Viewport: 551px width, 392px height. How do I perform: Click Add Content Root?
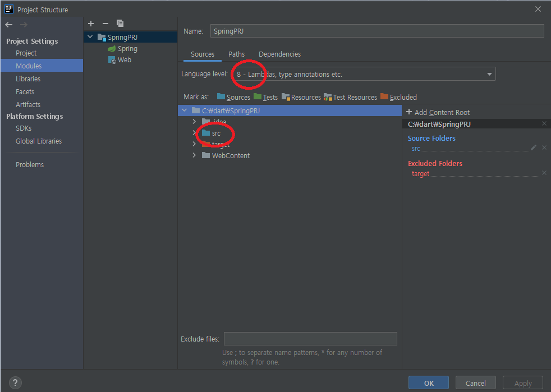click(438, 112)
